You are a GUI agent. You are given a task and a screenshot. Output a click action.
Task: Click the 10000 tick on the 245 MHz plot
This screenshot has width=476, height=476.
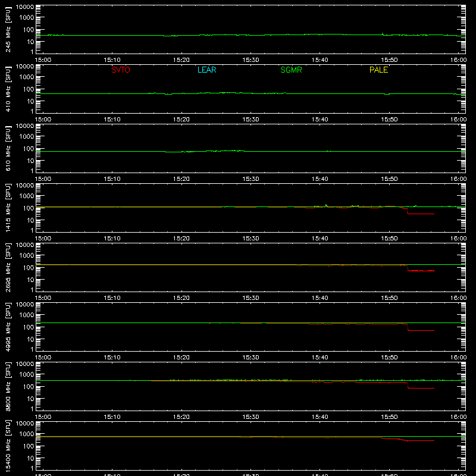click(25, 7)
